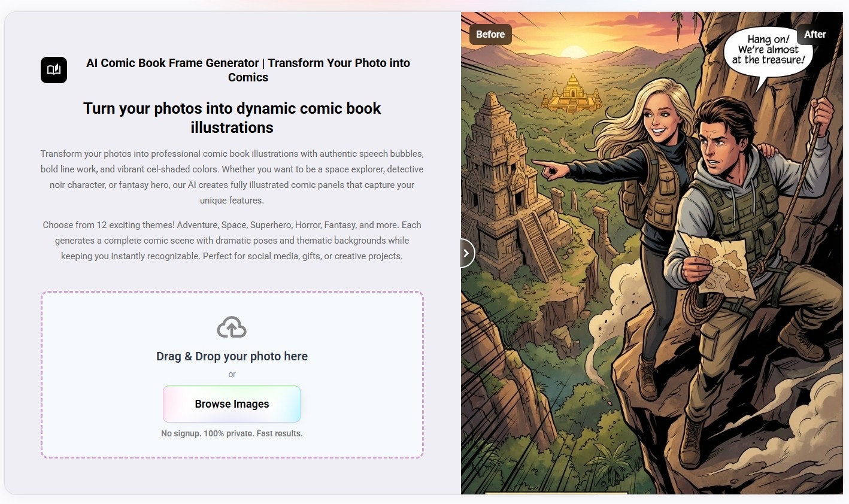849x504 pixels.
Task: Click the 'or' separator text in upload box
Action: [x=232, y=374]
